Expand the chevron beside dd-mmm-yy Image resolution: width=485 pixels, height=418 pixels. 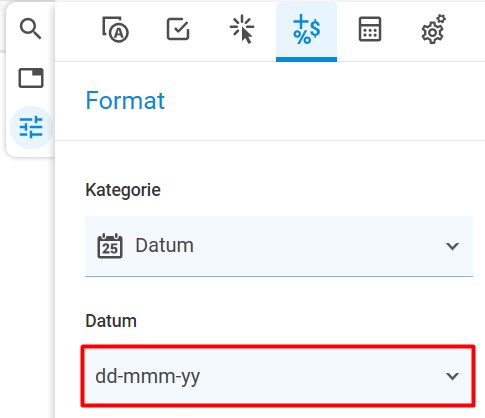[x=452, y=376]
